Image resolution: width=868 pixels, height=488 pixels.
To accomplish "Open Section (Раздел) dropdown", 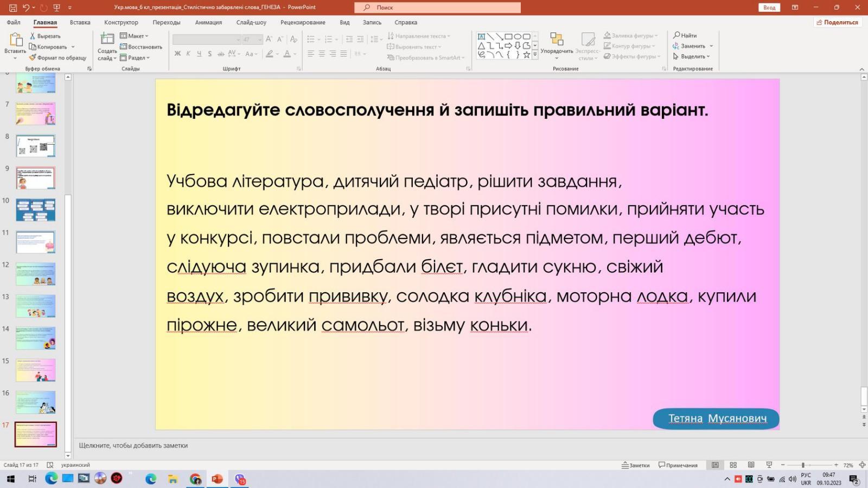I will coord(135,57).
